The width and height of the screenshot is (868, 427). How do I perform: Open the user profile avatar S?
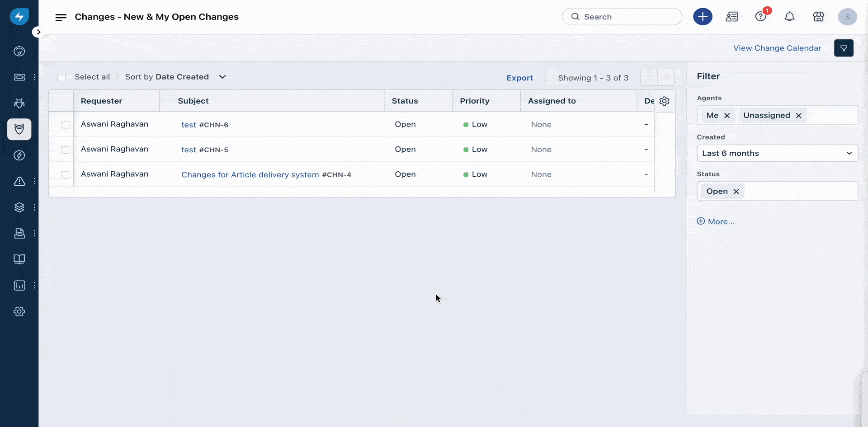847,17
